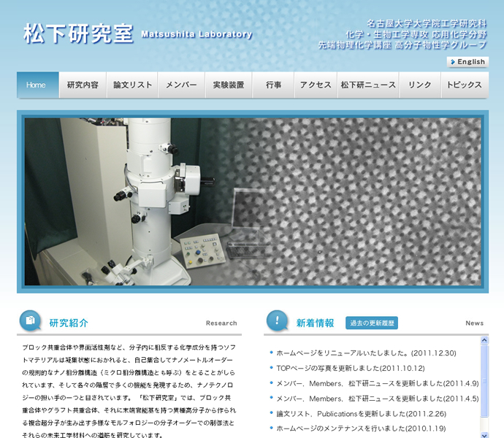This screenshot has height=438, width=504.
Task: Select the トピックス navigation item
Action: [465, 85]
